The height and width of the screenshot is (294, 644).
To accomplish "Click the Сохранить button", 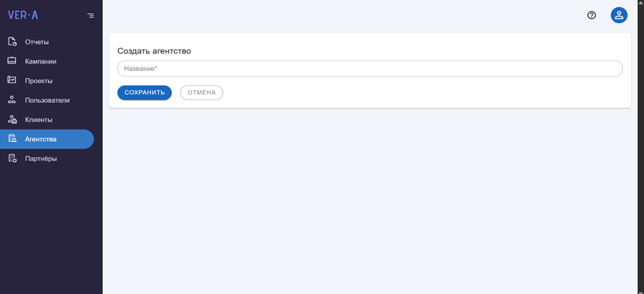I will tap(144, 93).
